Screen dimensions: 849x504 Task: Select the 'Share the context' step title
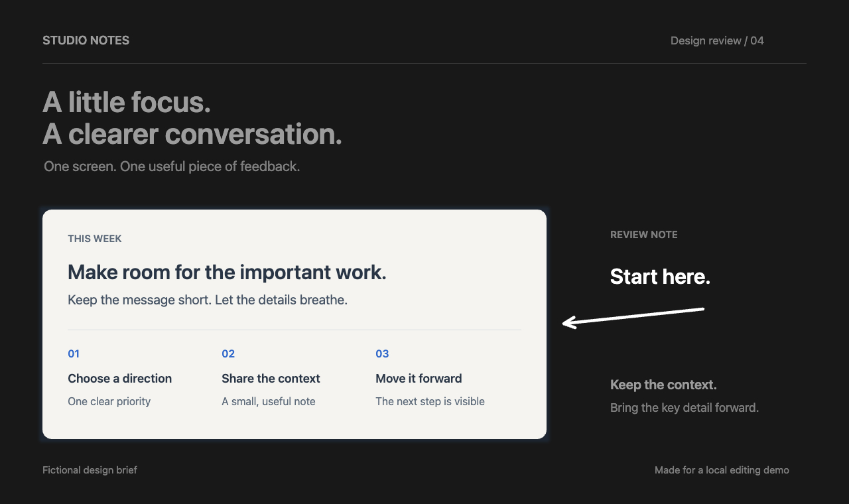pyautogui.click(x=271, y=379)
